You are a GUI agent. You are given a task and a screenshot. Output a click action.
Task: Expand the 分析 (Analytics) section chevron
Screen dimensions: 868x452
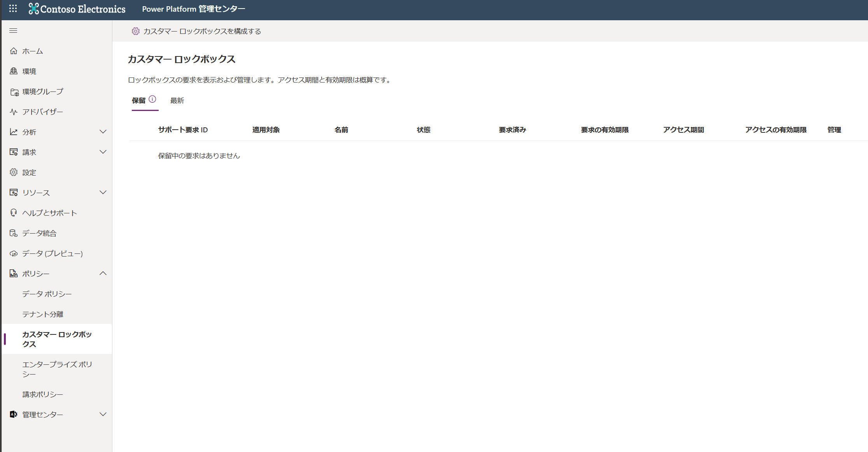[103, 132]
